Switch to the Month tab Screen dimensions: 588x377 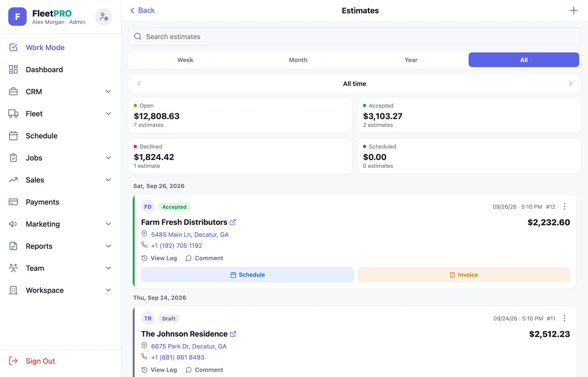tap(298, 60)
